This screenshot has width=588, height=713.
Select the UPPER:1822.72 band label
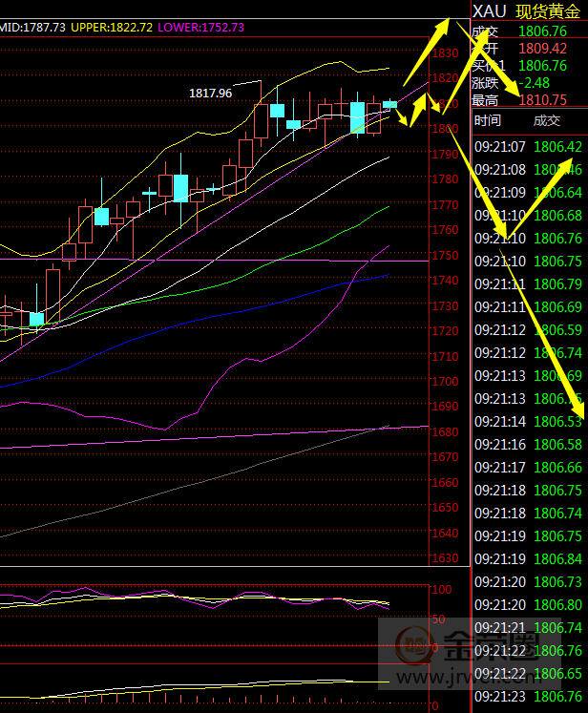click(110, 28)
